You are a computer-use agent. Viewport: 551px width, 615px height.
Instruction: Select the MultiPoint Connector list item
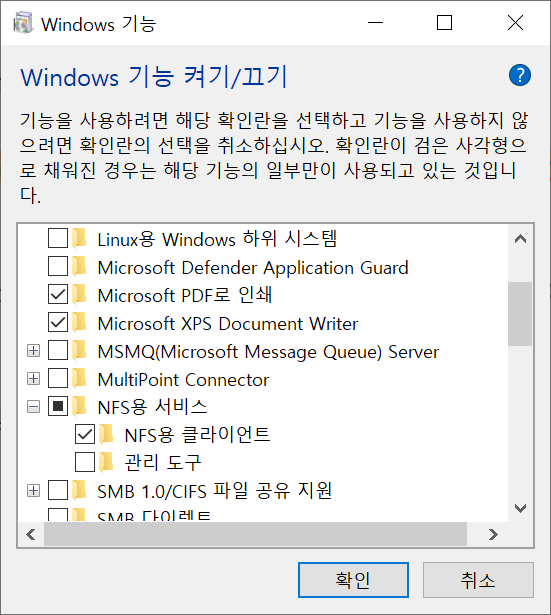coord(183,380)
